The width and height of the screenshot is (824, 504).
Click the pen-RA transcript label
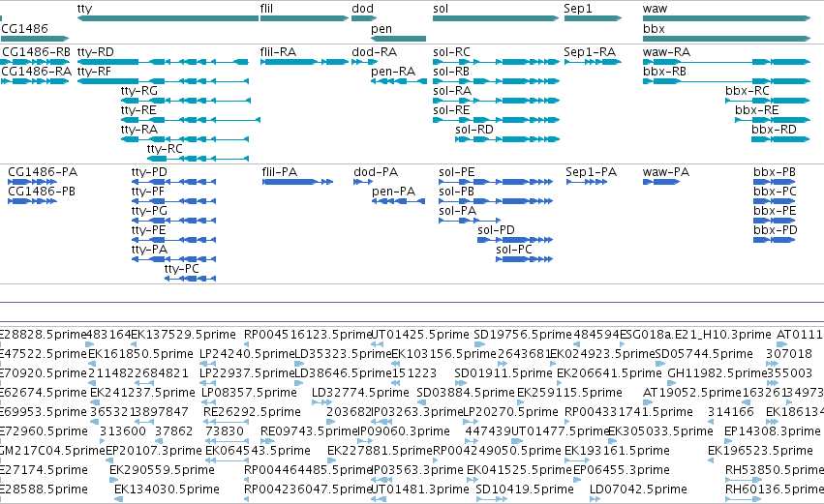click(x=393, y=71)
